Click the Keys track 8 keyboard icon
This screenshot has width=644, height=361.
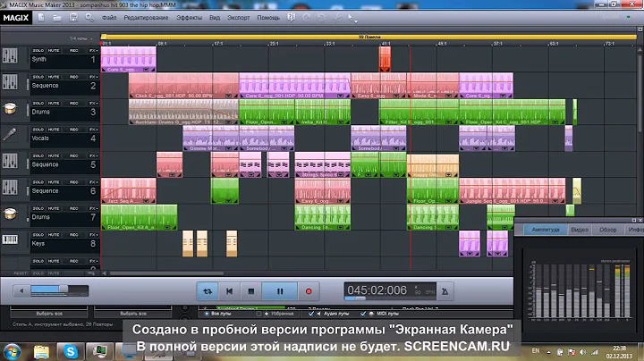10,239
